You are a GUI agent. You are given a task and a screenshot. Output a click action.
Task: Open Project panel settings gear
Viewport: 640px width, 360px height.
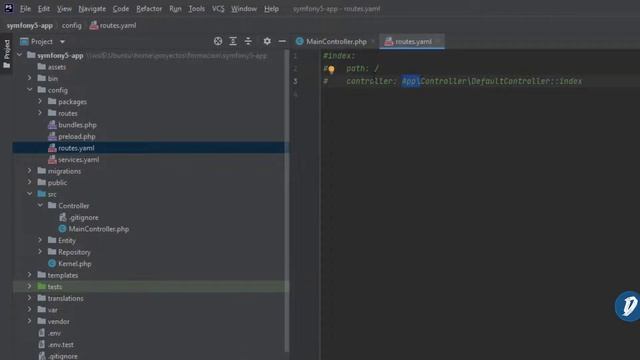coord(267,41)
